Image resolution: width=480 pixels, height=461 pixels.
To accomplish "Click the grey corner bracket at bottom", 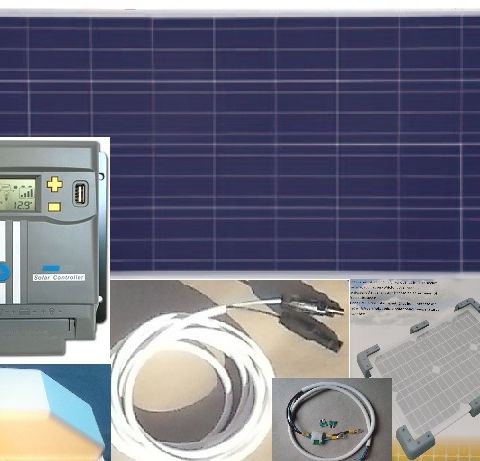I will (416, 440).
